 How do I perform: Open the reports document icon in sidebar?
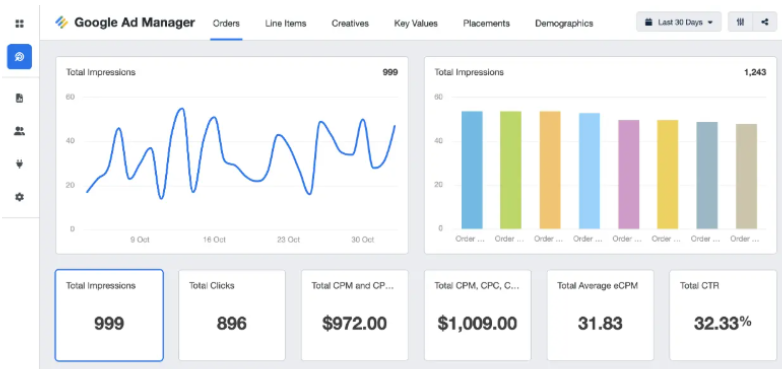click(x=20, y=98)
